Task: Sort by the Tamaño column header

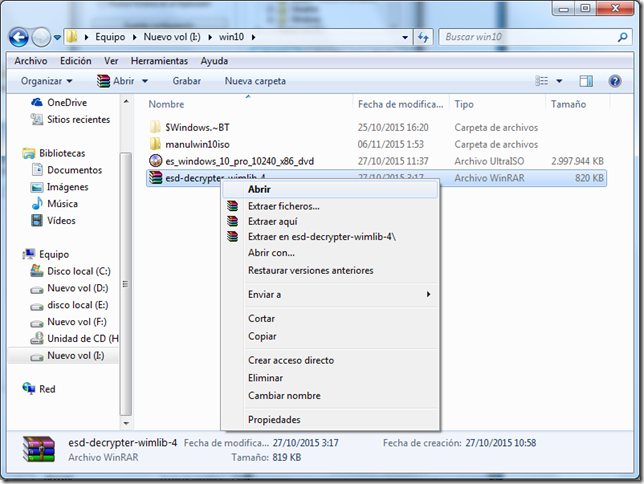Action: click(568, 104)
